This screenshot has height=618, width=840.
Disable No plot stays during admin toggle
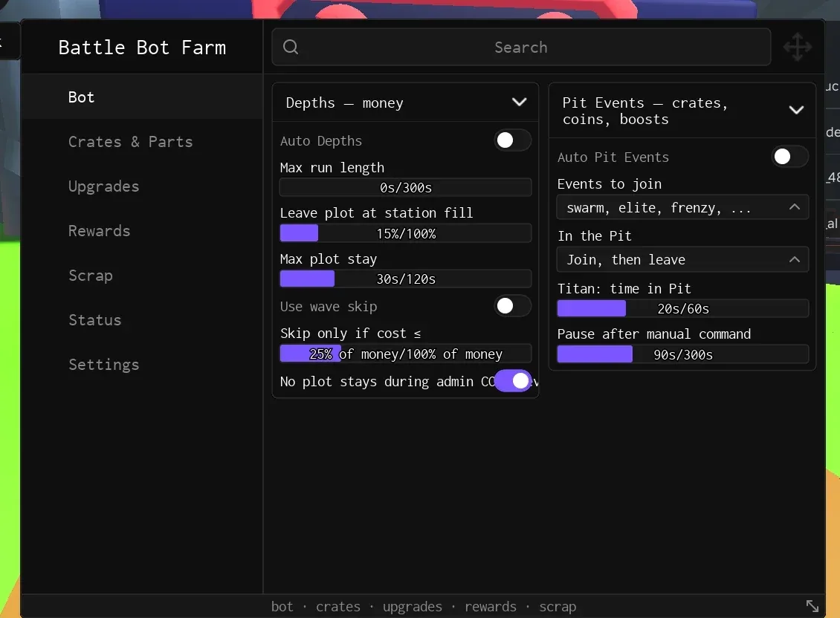(x=512, y=381)
